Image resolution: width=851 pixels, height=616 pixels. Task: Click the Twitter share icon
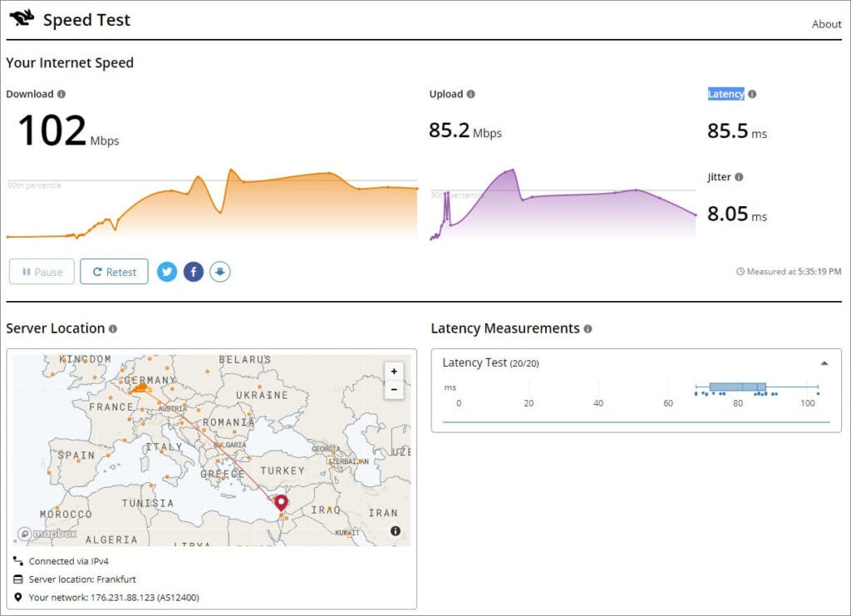pos(167,272)
